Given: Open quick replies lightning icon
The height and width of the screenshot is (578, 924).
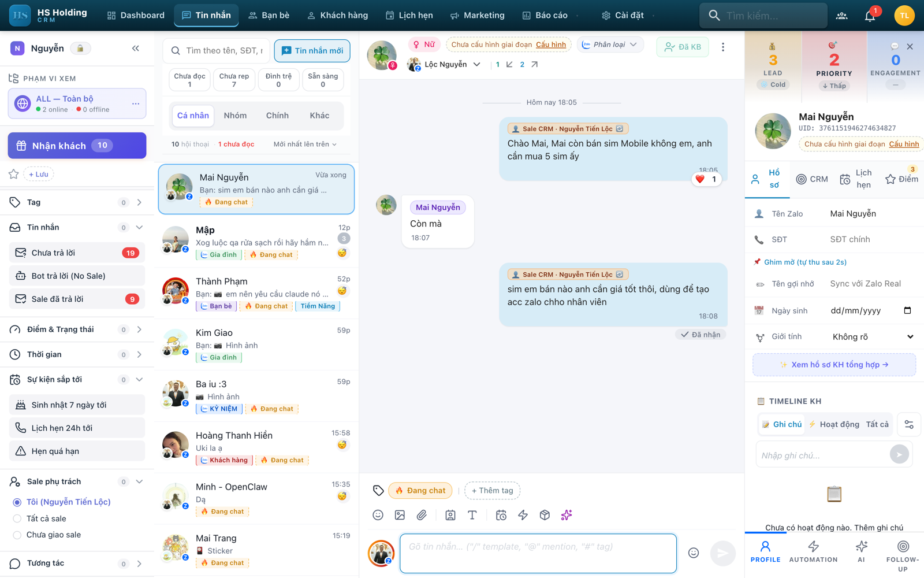Looking at the screenshot, I should coord(523,515).
